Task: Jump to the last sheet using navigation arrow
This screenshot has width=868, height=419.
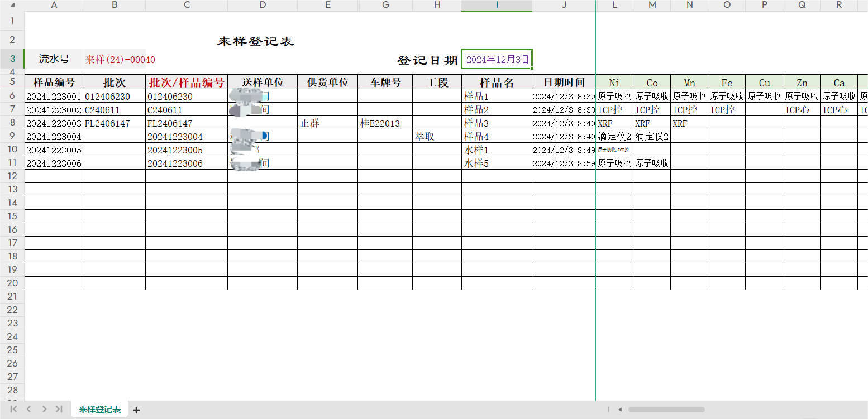Action: (x=59, y=410)
